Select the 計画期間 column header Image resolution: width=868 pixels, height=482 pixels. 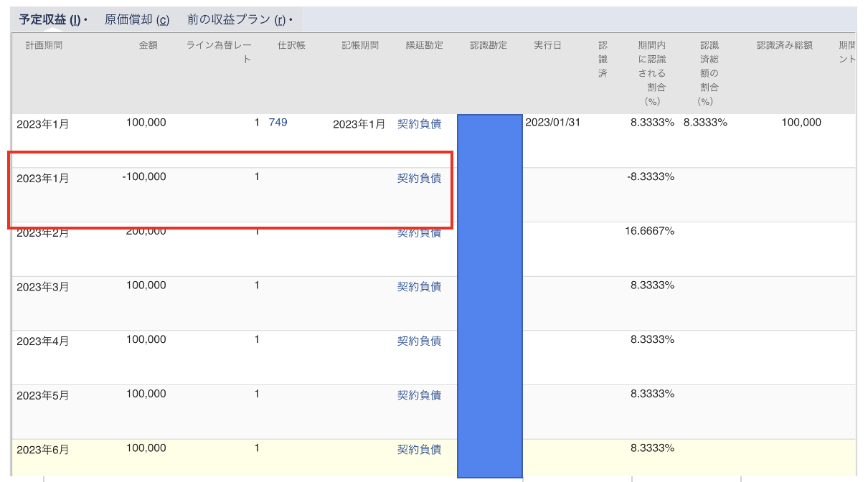tap(44, 44)
